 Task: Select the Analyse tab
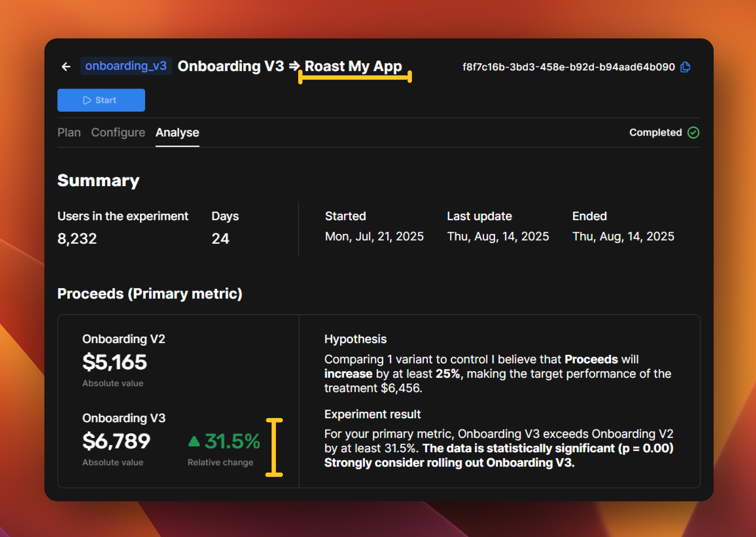[177, 132]
